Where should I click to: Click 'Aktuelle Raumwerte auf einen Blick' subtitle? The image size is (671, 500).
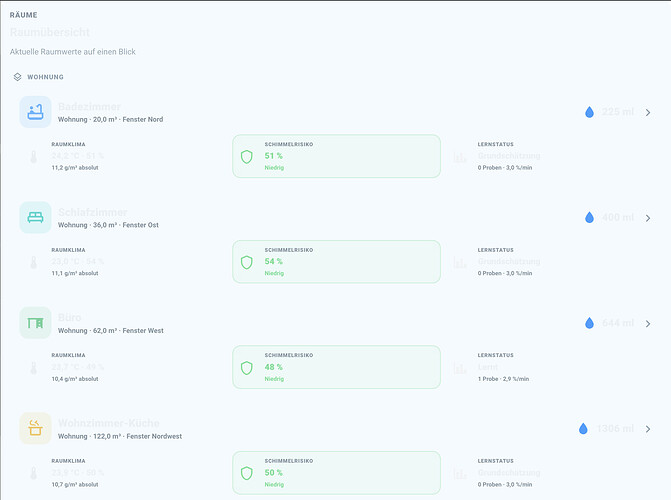(x=73, y=52)
